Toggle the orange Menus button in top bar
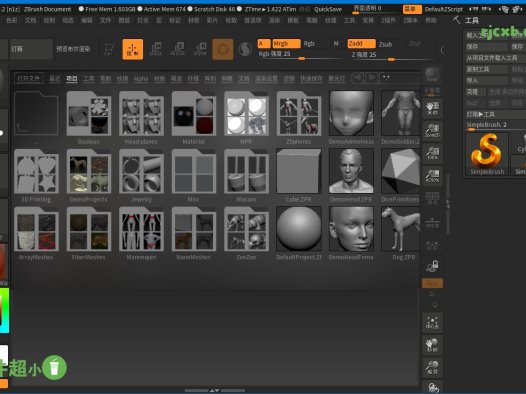 click(x=412, y=9)
